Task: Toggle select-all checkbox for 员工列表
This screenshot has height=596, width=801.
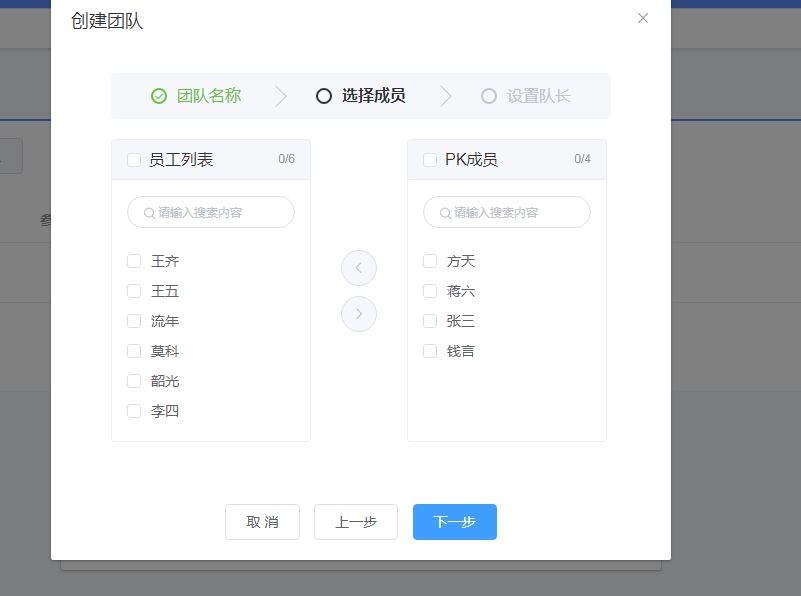Action: 134,160
